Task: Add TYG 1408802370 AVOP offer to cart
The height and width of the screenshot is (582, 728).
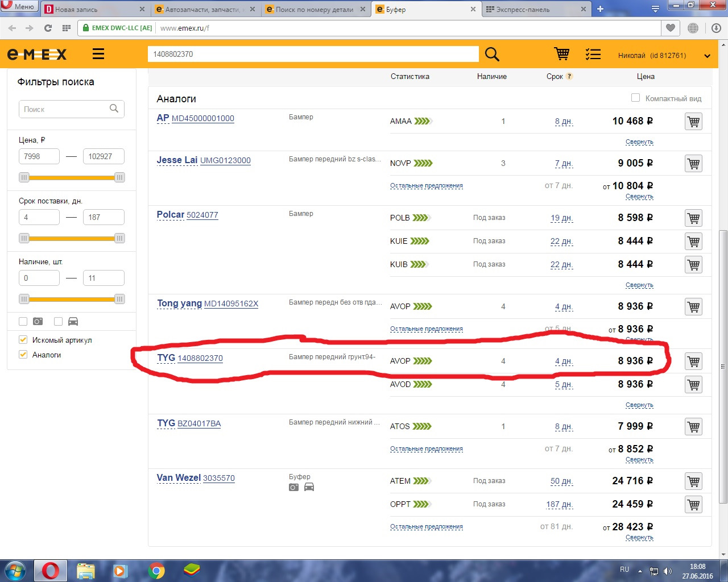Action: 694,361
